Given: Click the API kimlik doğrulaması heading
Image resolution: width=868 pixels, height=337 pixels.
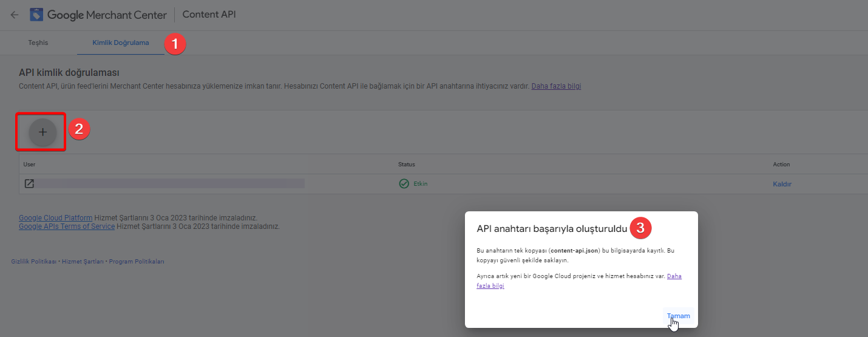Looking at the screenshot, I should 69,73.
